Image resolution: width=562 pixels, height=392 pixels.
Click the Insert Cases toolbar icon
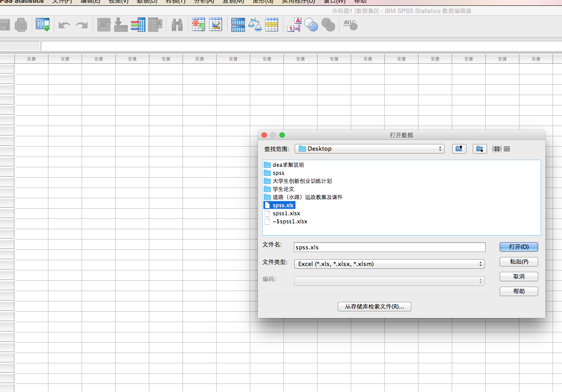point(198,25)
